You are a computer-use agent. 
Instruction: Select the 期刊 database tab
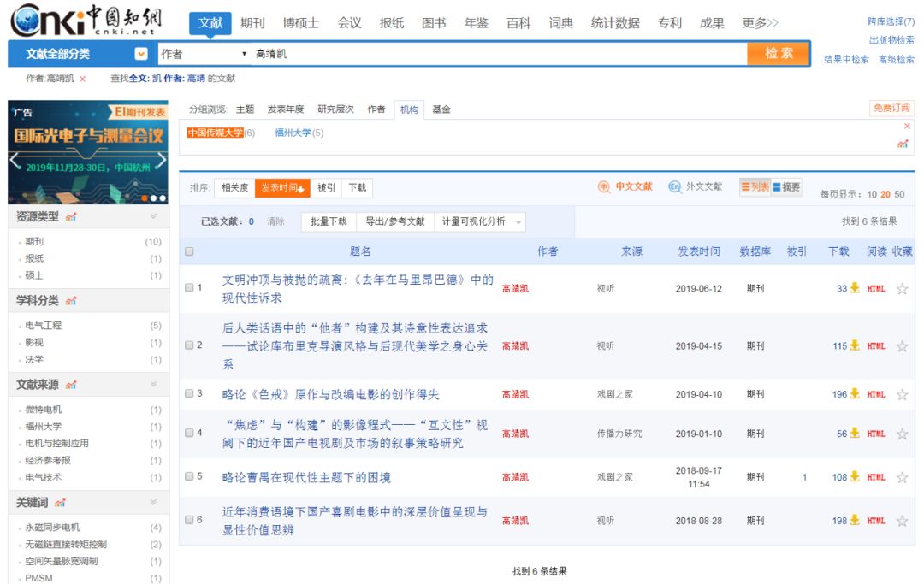(x=252, y=23)
